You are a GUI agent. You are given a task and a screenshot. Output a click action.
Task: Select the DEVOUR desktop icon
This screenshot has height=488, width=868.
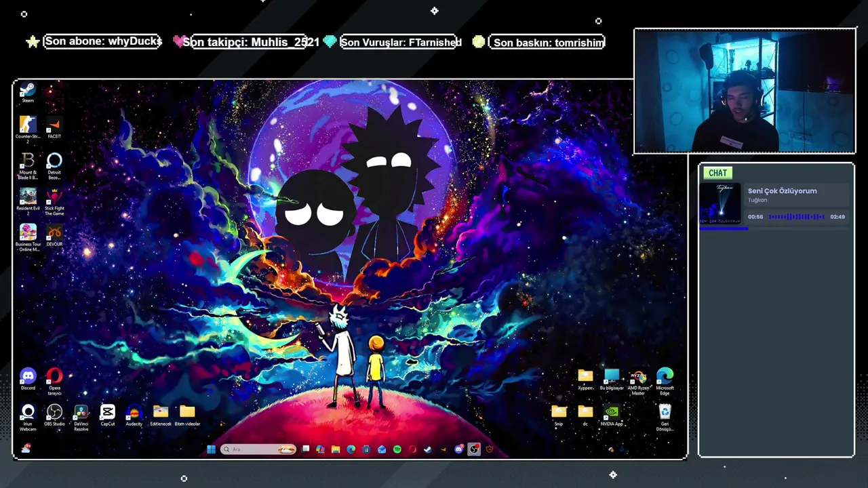(x=54, y=235)
